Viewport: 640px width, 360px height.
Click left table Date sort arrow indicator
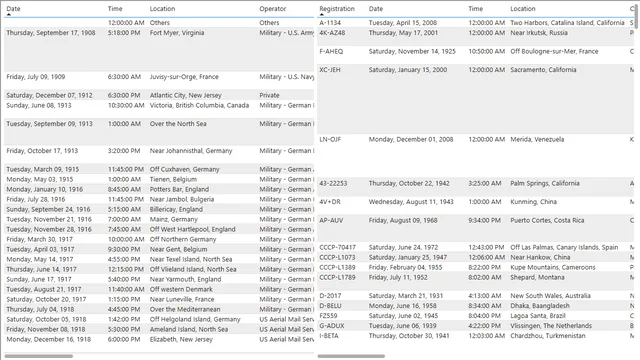tap(9, 15)
